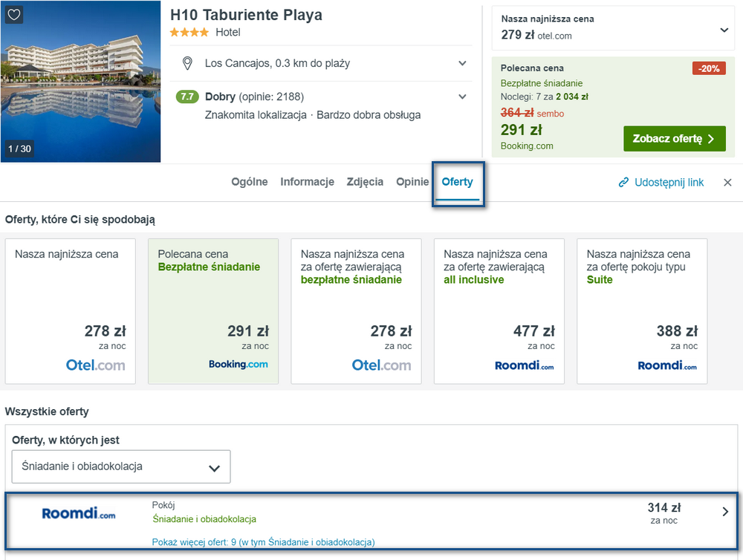Screen dimensions: 743x560
Task: Open the hotel photo gallery thumbnail
Action: coord(80,82)
